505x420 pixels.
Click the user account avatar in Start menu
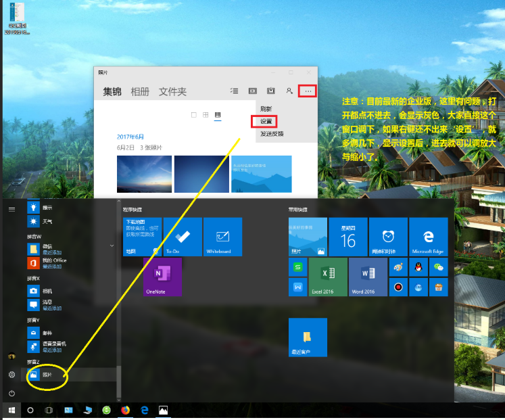(x=12, y=356)
